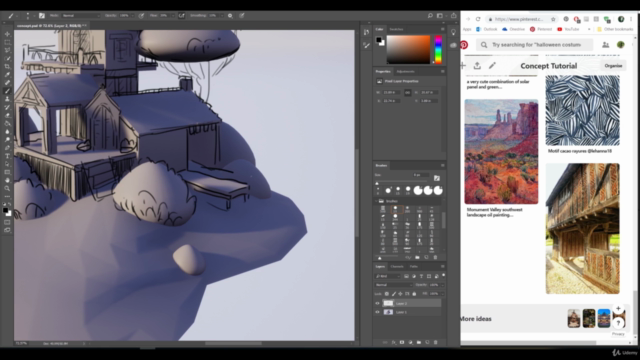640x360 pixels.
Task: Collapse the Brushes folder group
Action: (x=376, y=201)
